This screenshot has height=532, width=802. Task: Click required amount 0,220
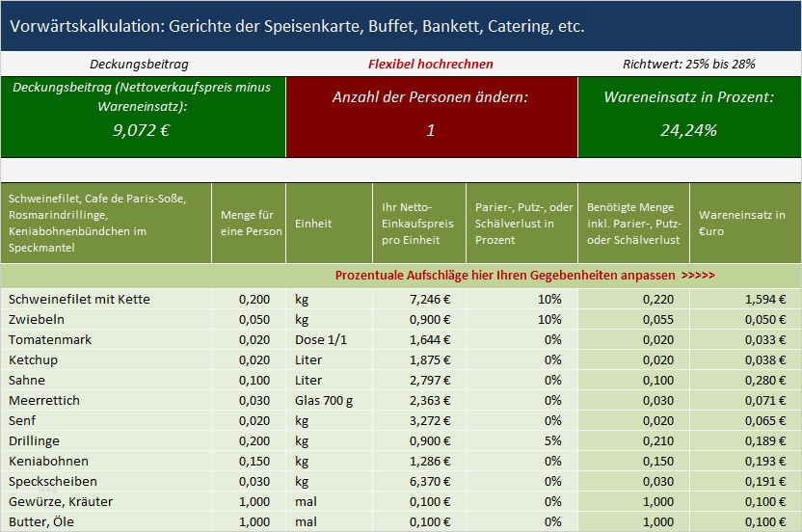(658, 299)
